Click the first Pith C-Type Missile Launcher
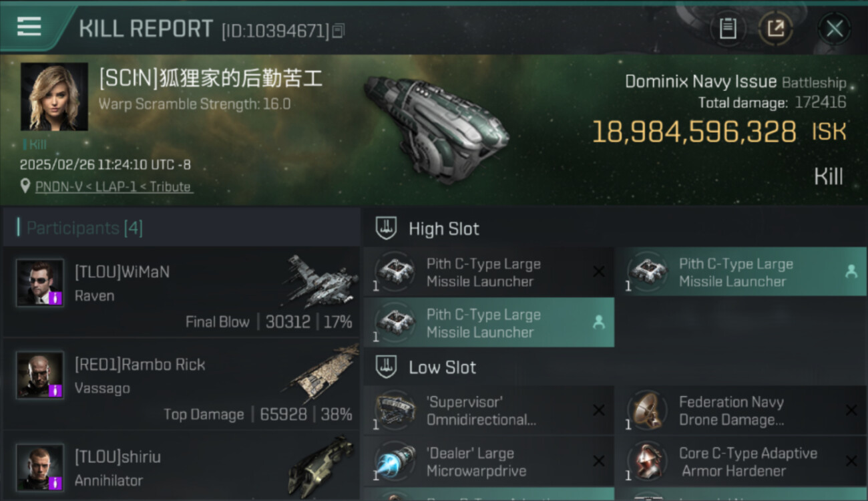The height and width of the screenshot is (501, 868). [488, 272]
